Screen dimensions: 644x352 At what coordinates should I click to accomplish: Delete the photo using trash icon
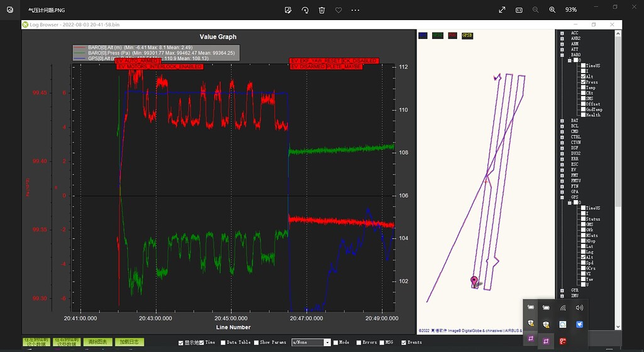322,10
